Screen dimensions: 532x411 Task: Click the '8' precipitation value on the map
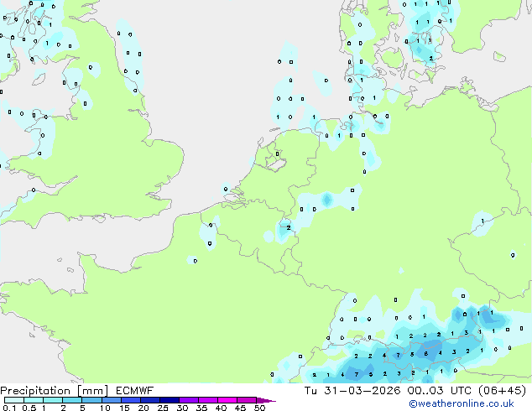(x=425, y=354)
